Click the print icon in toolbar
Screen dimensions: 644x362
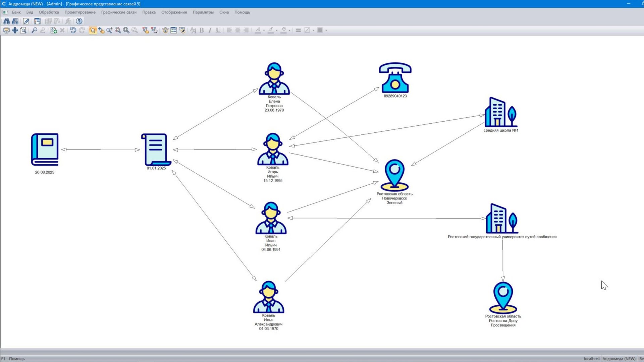tap(6, 30)
